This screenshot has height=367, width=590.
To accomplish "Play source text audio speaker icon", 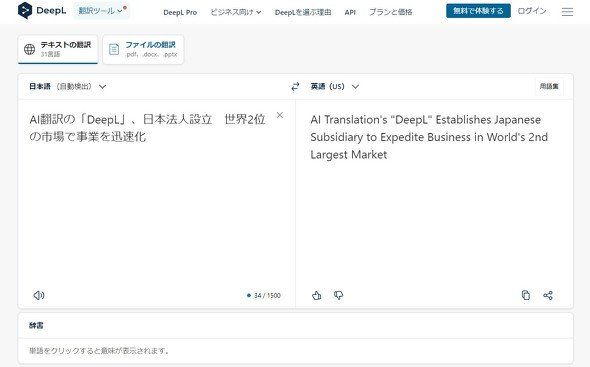I will pos(39,295).
